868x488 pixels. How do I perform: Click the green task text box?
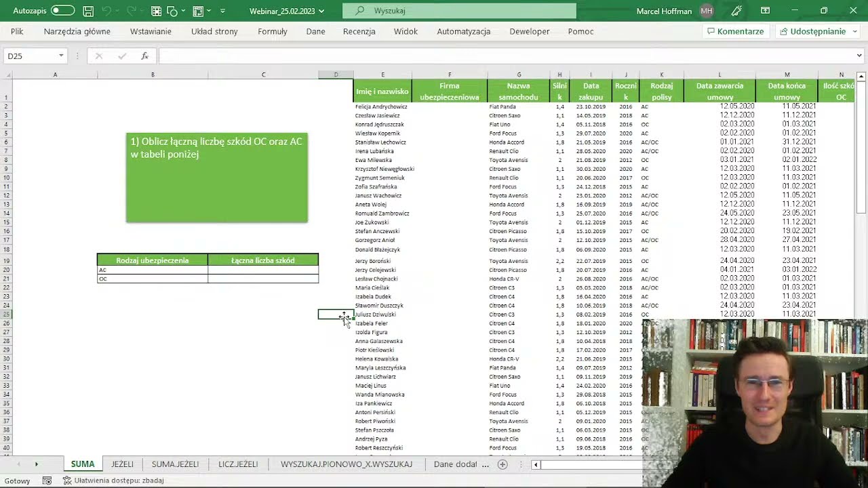[216, 178]
